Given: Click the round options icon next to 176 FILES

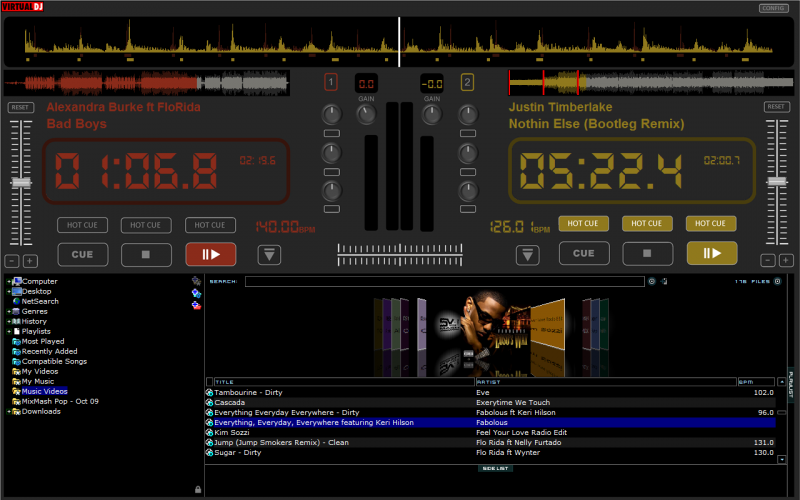Looking at the screenshot, I should click(x=778, y=281).
